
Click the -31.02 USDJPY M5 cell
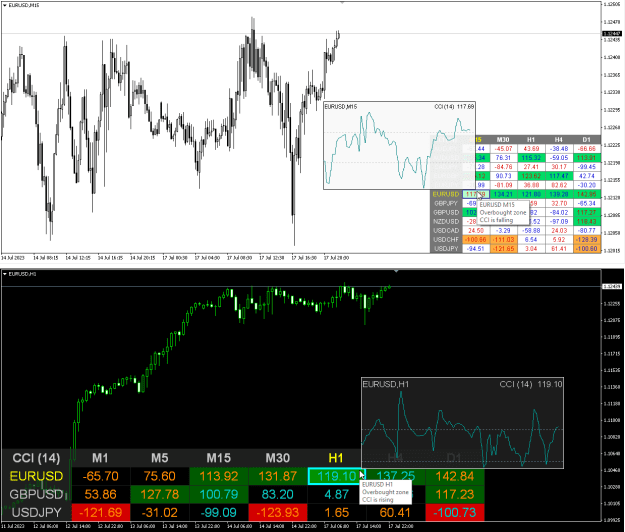(159, 512)
